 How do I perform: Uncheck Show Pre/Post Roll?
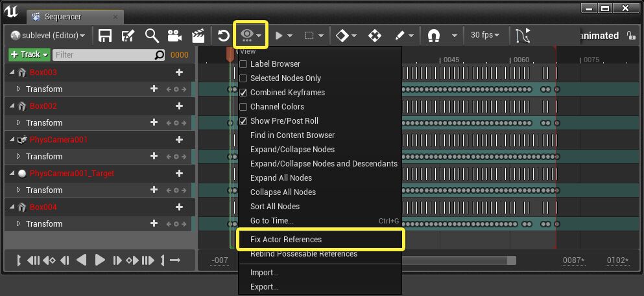tap(243, 121)
